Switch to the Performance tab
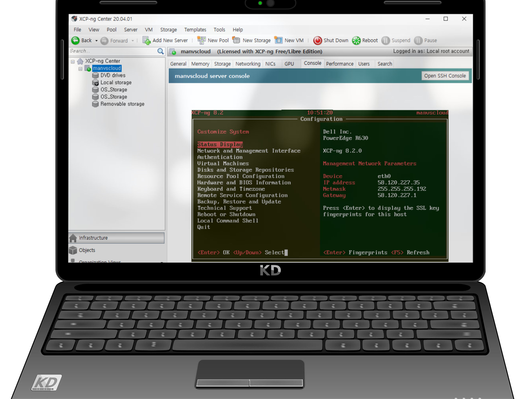532x399 pixels. pyautogui.click(x=339, y=64)
